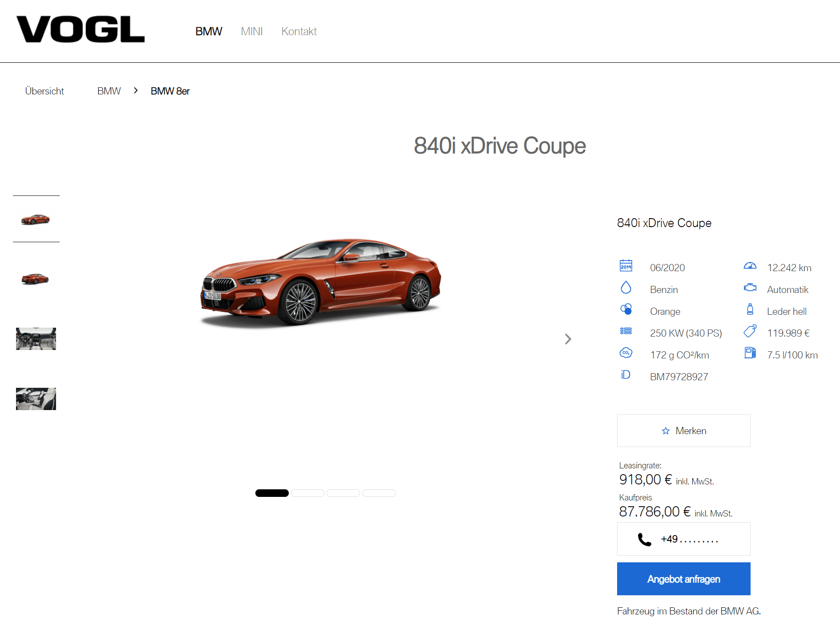Select the fourth carousel indicator pill

(379, 493)
